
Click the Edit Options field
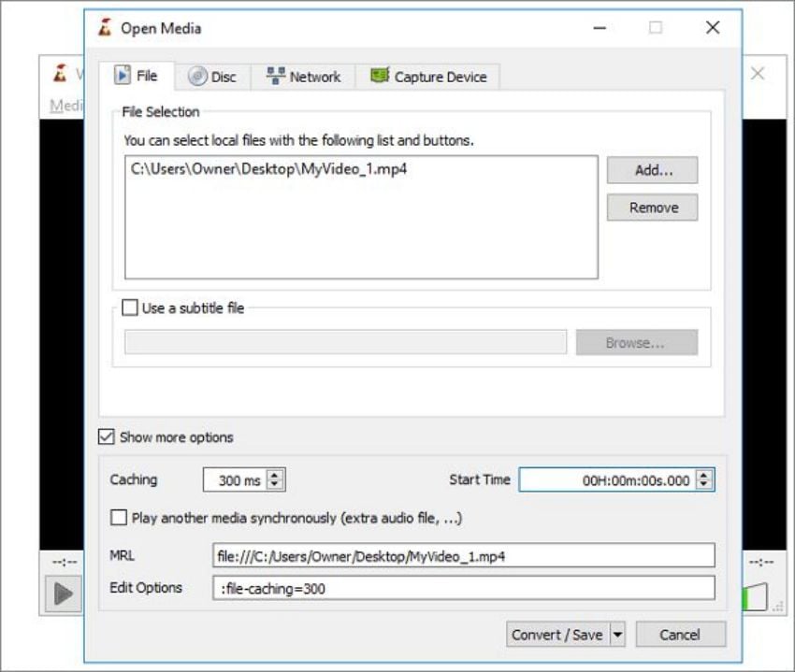coord(463,588)
